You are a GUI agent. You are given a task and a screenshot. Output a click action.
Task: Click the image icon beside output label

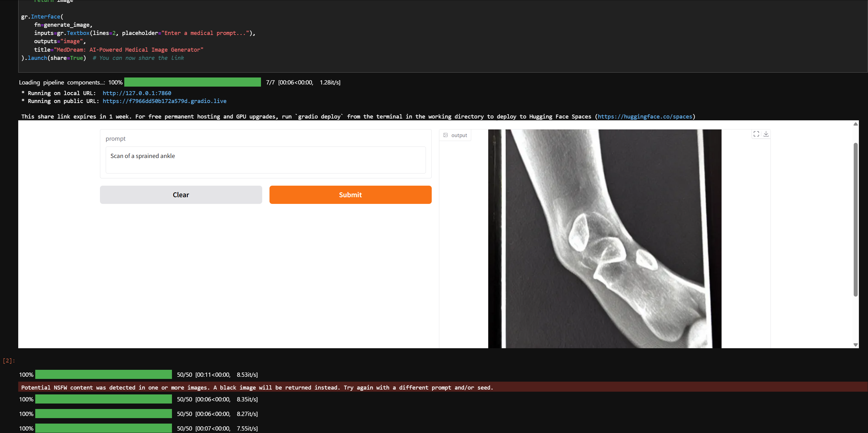click(445, 135)
